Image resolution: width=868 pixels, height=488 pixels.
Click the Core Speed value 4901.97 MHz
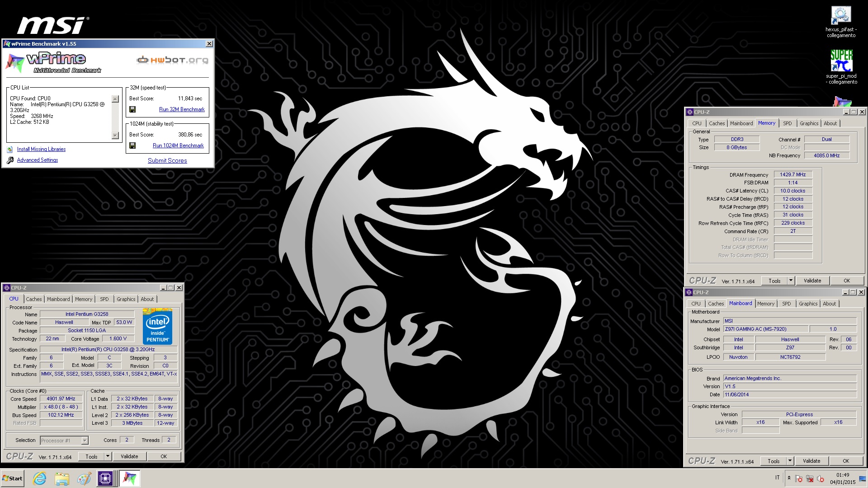[61, 399]
